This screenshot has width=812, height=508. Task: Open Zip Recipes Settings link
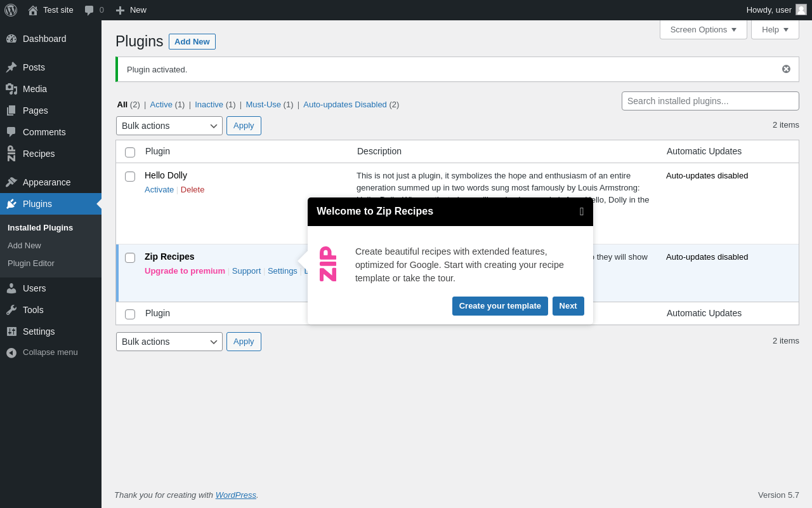[282, 271]
